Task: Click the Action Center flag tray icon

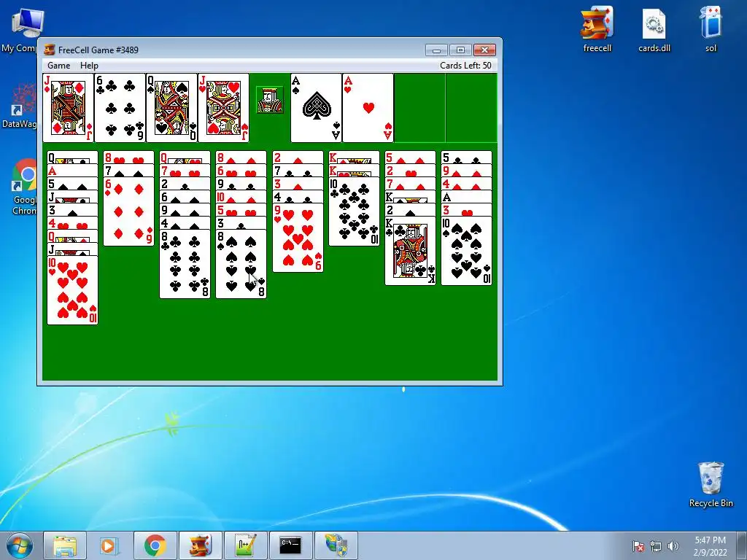Action: click(638, 546)
